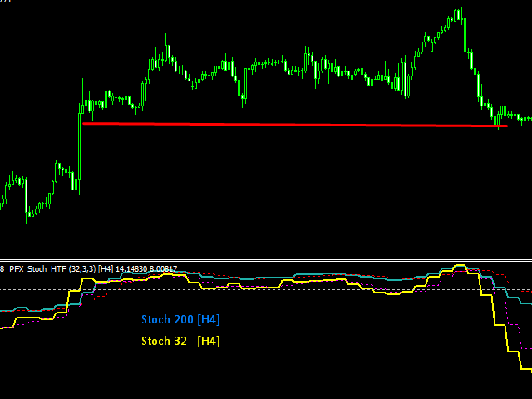Click the left end of red support line
This screenshot has height=399, width=532.
click(84, 124)
